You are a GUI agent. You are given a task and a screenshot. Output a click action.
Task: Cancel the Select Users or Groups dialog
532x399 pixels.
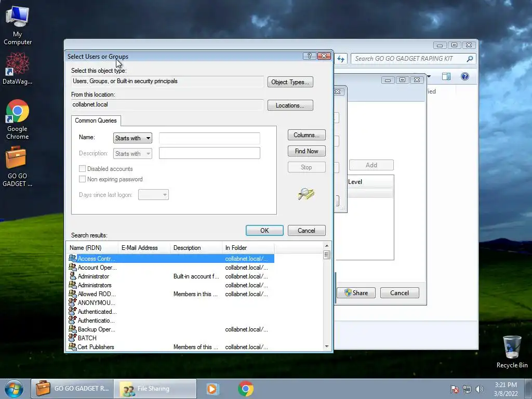click(x=307, y=230)
